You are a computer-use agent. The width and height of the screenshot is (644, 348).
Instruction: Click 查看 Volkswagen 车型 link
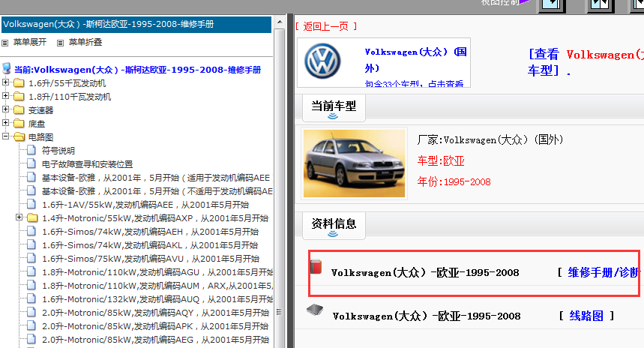586,62
